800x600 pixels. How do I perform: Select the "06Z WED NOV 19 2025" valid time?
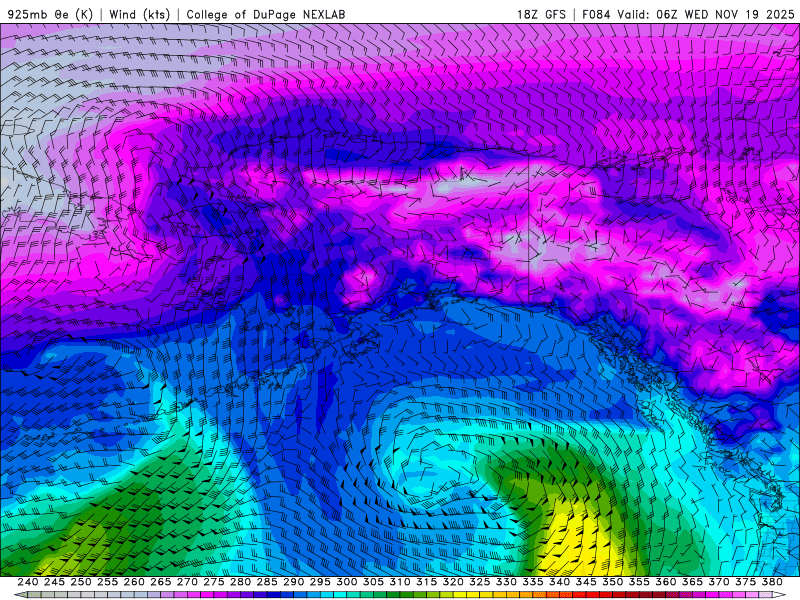725,14
